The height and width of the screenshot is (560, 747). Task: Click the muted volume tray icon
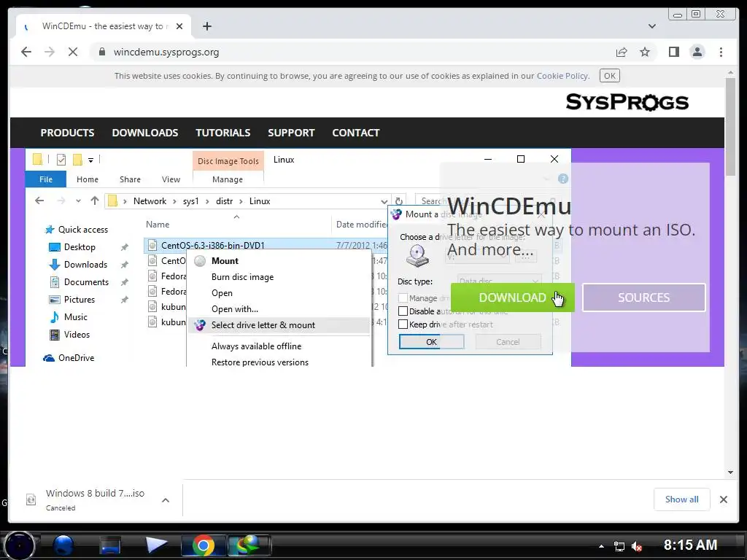click(636, 545)
